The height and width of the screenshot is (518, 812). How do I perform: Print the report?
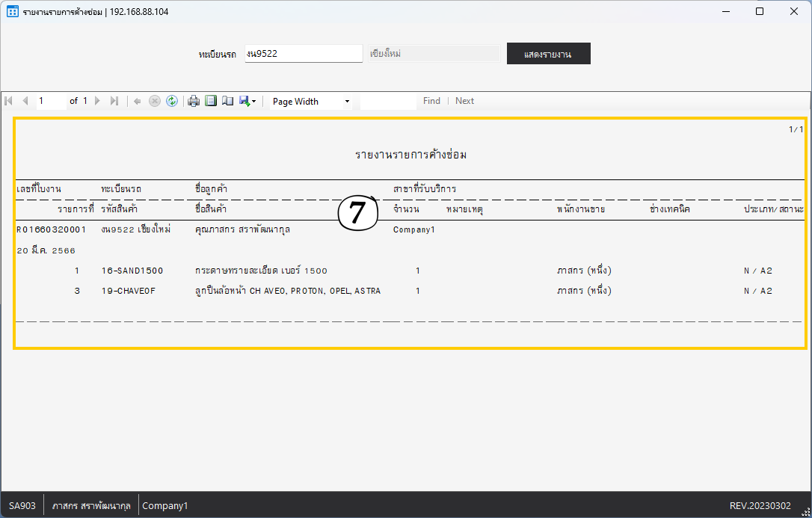(194, 101)
